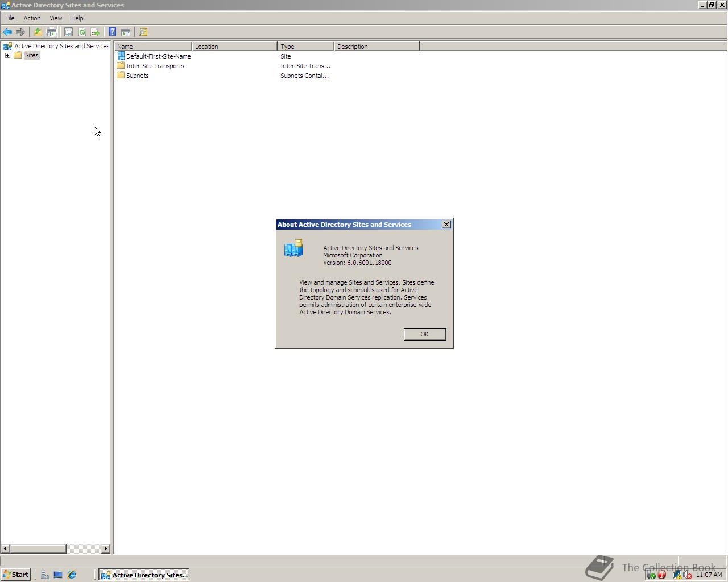
Task: Open the File menu
Action: click(10, 18)
